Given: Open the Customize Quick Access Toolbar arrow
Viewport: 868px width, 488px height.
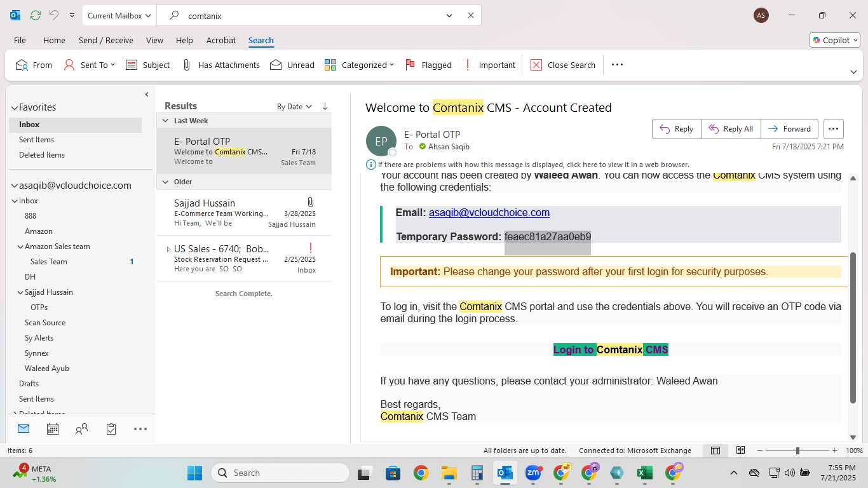Looking at the screenshot, I should click(x=72, y=15).
